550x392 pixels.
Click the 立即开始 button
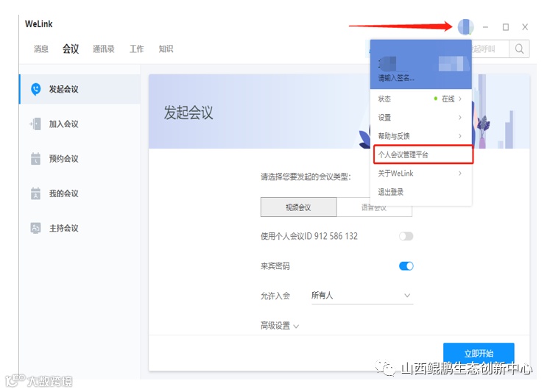pyautogui.click(x=479, y=354)
